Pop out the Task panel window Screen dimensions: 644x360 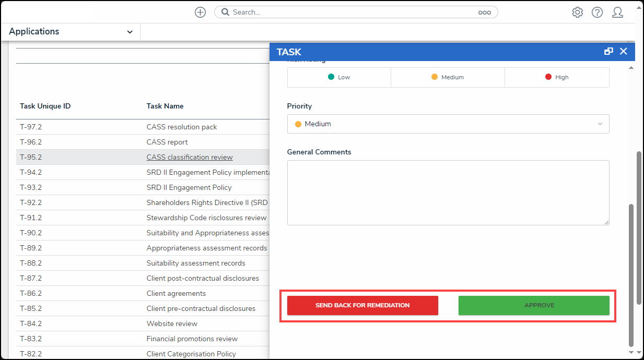click(x=608, y=51)
